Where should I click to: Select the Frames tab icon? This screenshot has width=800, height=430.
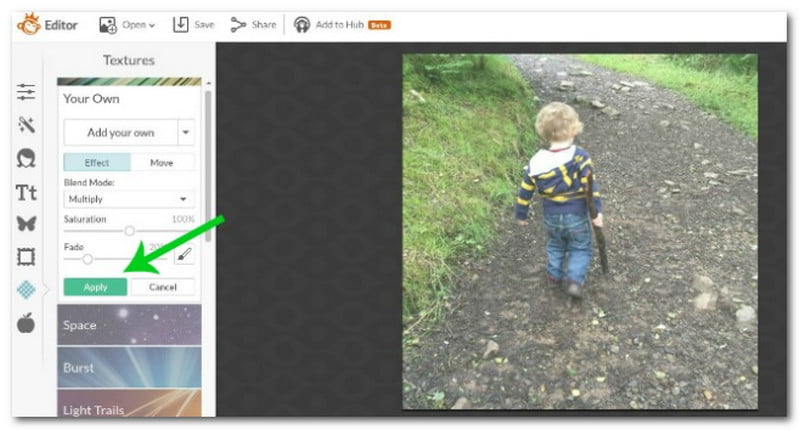click(x=26, y=257)
